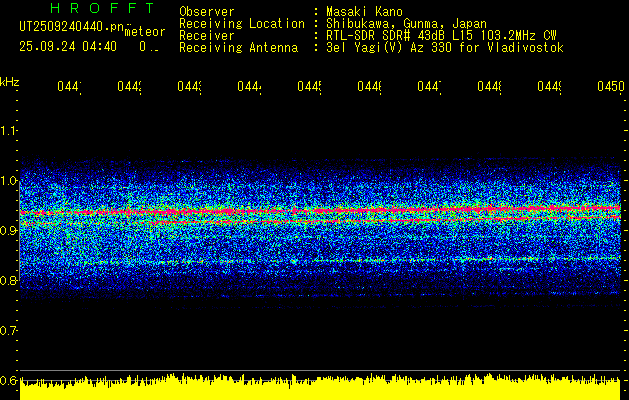Click the 0441 time axis marker
629x400 pixels.
pos(69,86)
